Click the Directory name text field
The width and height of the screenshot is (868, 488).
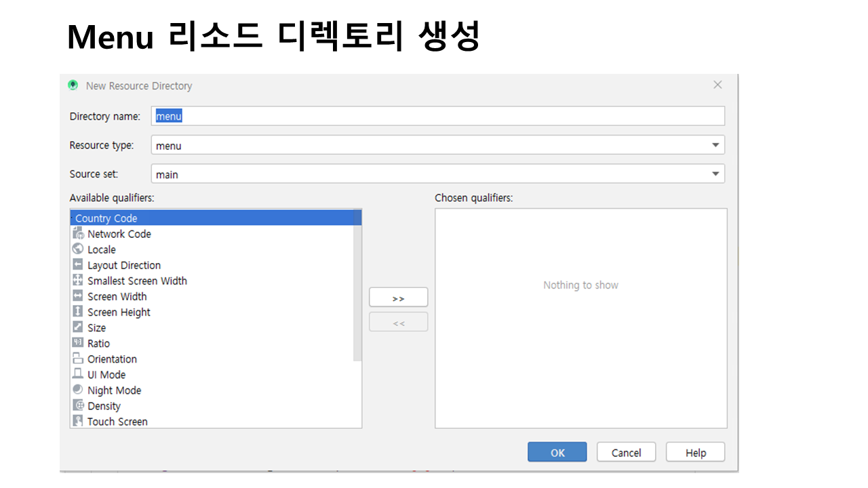(437, 116)
